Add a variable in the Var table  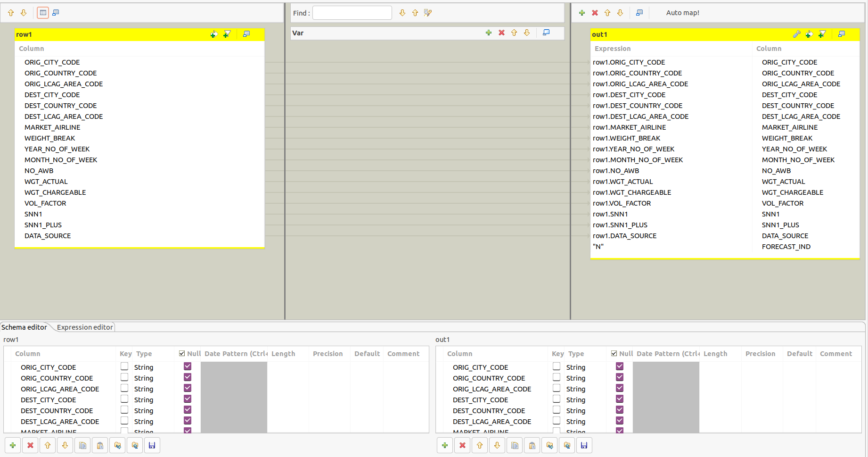point(489,33)
